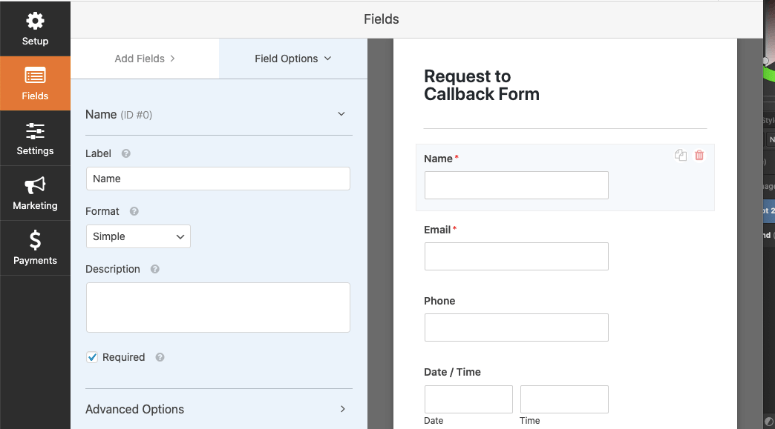
Task: Open the Settings sliders section
Action: click(x=35, y=138)
